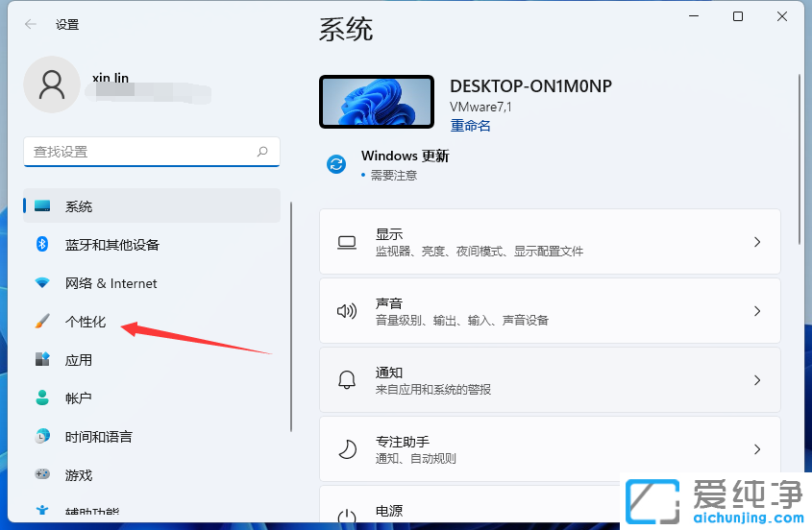Click the sidebar vertical scrollbar
The height and width of the screenshot is (530, 812).
point(291,317)
